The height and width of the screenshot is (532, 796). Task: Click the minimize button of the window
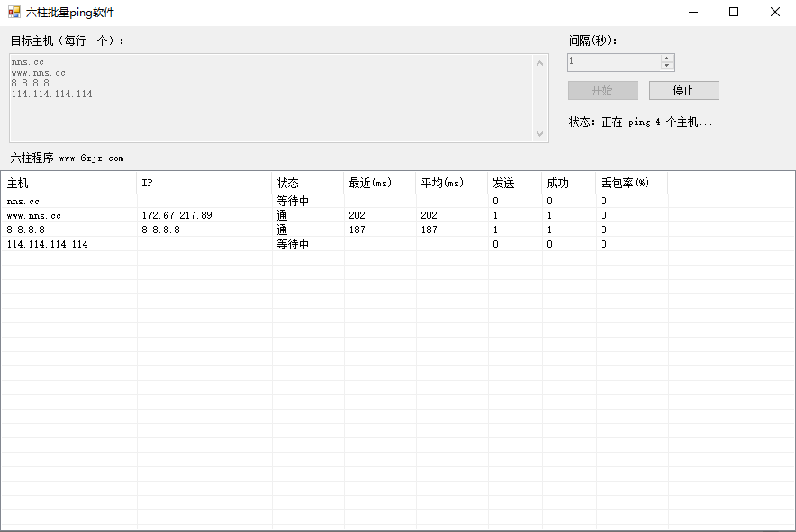tap(693, 12)
